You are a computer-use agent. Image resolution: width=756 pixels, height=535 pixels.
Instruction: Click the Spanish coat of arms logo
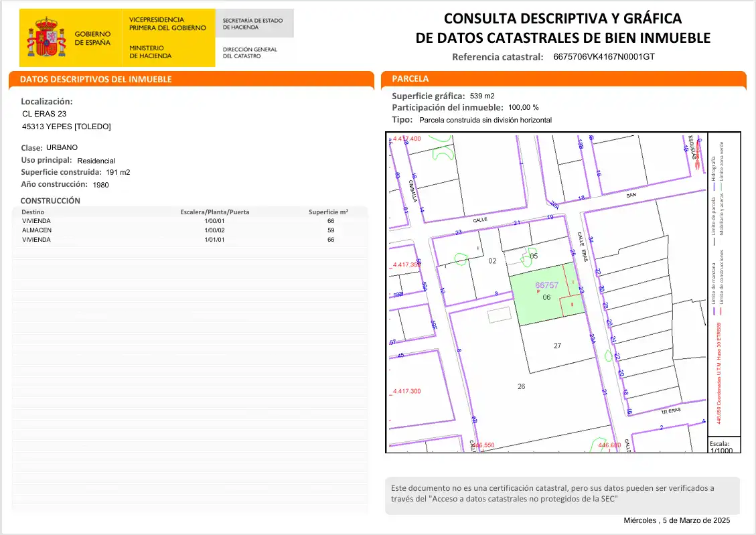tap(46, 37)
